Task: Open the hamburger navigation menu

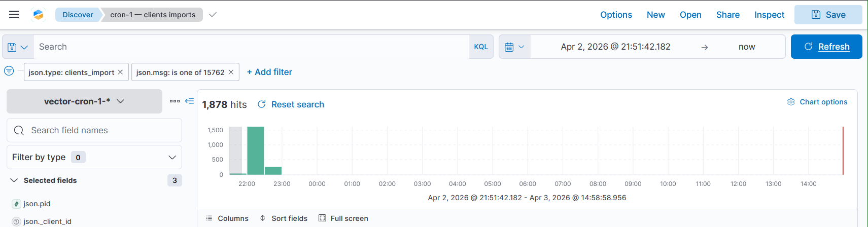Action: (14, 15)
